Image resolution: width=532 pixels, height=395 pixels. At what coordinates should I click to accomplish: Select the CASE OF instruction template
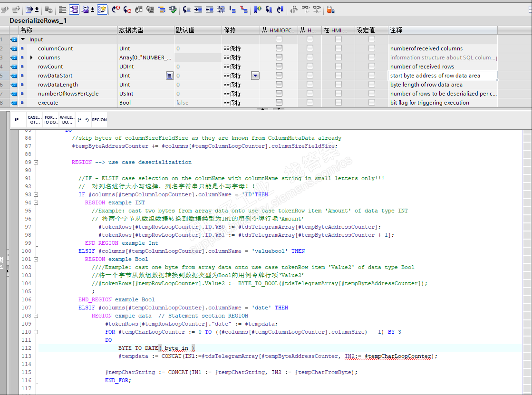pyautogui.click(x=34, y=120)
